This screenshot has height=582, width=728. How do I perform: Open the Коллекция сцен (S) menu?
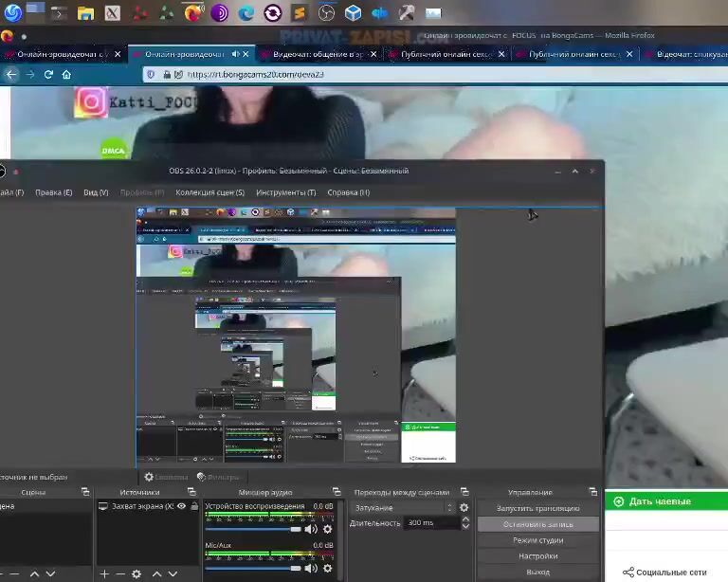pos(209,192)
